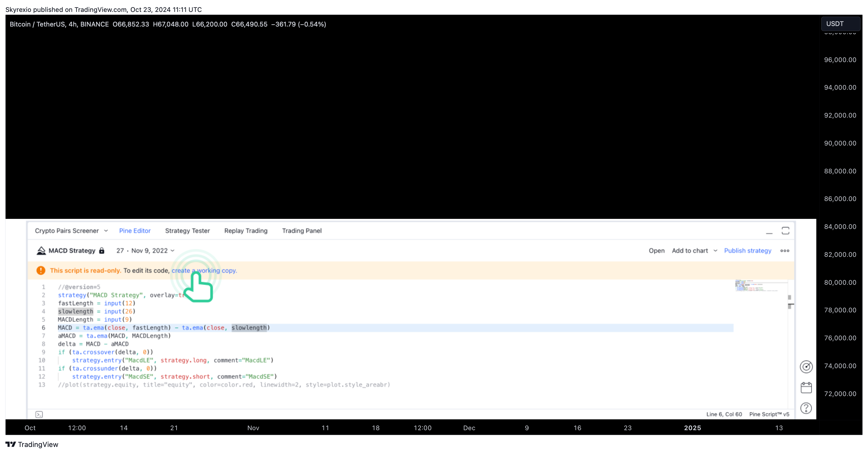Click the MACD Strategy script icon

[41, 251]
